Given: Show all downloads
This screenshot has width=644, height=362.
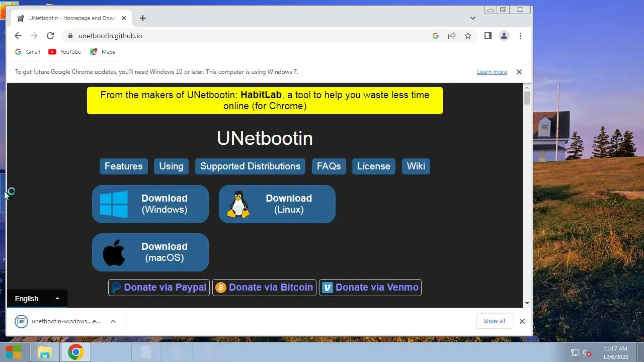Looking at the screenshot, I should pyautogui.click(x=494, y=321).
